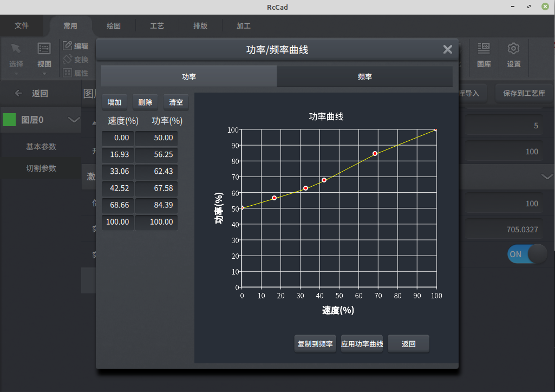
Task: Switch to the 频率 tab
Action: coord(365,76)
